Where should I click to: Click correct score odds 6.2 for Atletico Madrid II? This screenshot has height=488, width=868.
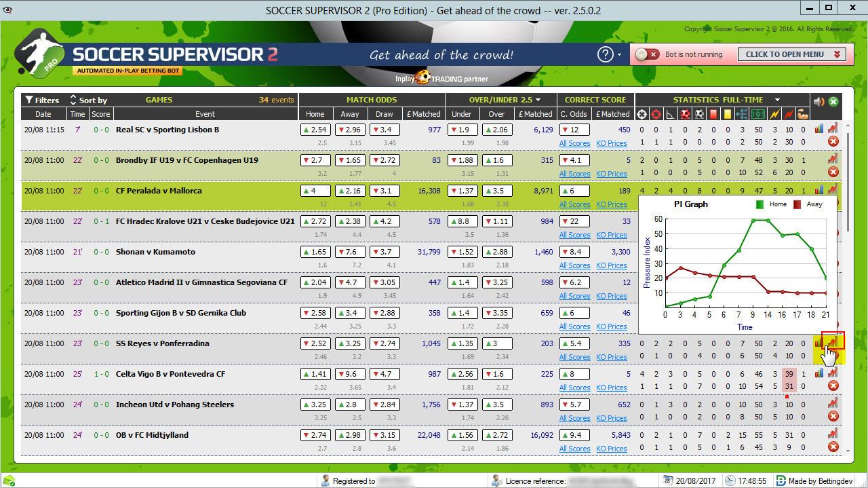pyautogui.click(x=574, y=282)
